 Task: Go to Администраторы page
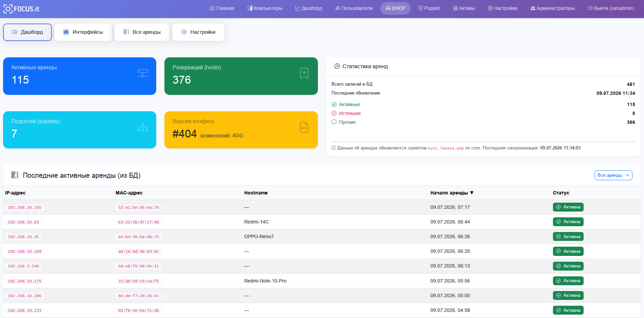(x=553, y=8)
